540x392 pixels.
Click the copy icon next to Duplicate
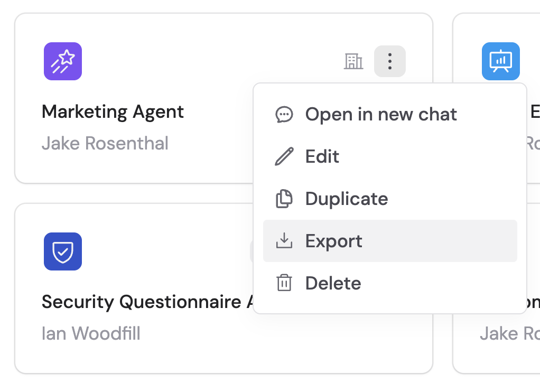[284, 199]
